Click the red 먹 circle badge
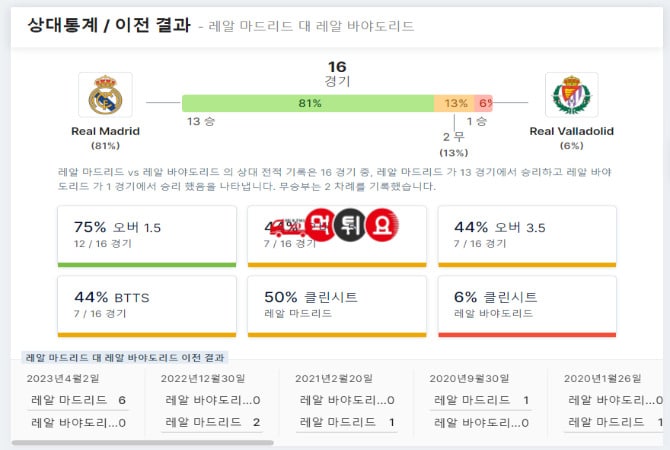Image resolution: width=670 pixels, height=450 pixels. [x=320, y=225]
